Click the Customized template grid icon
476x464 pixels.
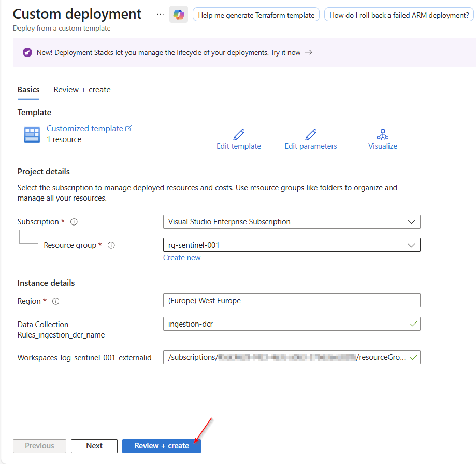32,134
